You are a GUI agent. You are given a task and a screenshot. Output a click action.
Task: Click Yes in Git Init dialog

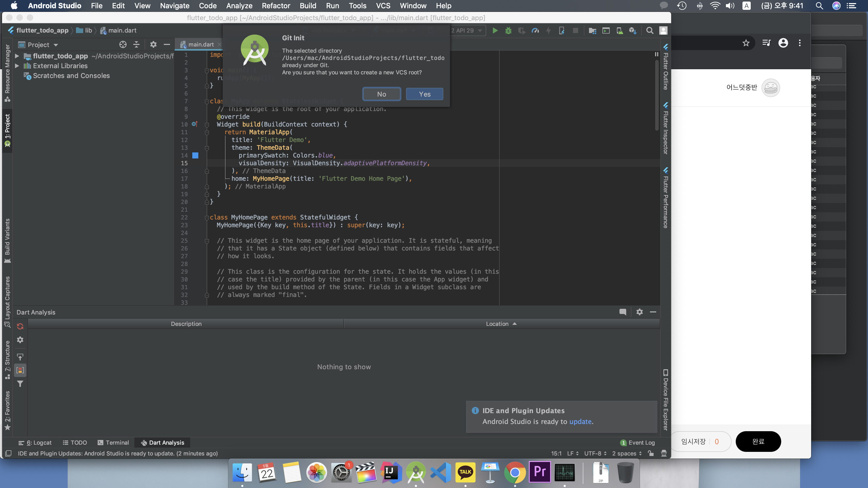pyautogui.click(x=424, y=94)
